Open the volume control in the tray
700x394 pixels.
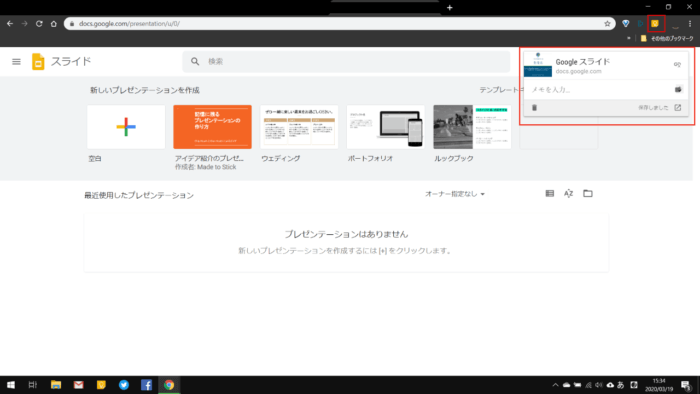599,385
